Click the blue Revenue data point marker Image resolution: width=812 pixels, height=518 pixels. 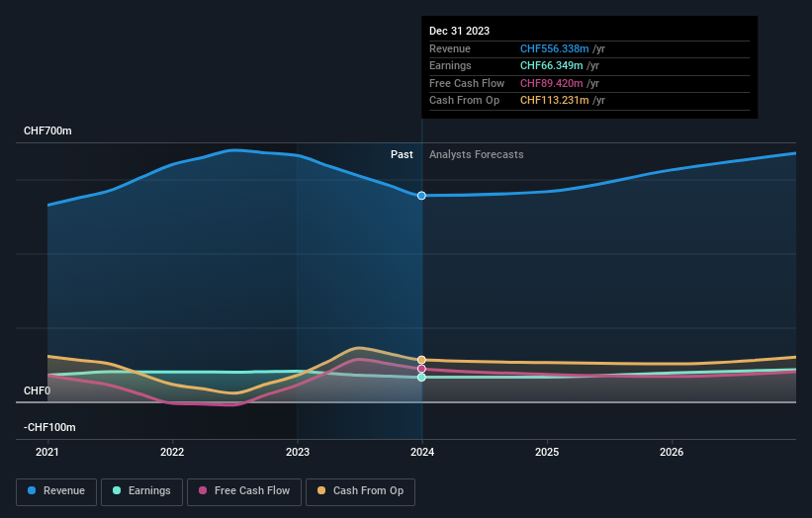(x=421, y=196)
